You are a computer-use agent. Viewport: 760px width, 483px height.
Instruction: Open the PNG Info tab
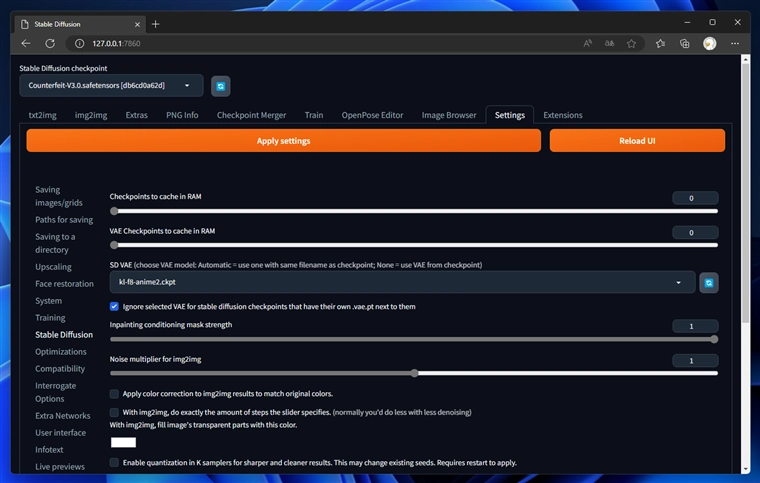[182, 115]
